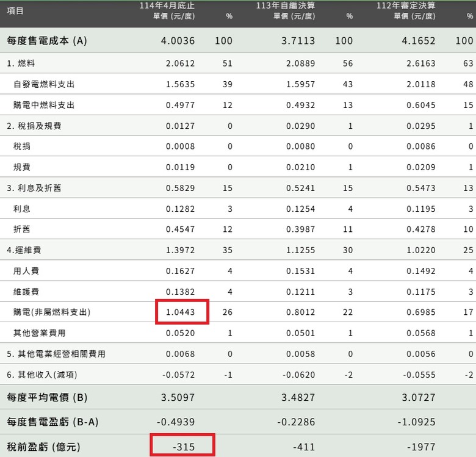Screen dimensions: 476x457
Task: Click the 其他營業費用 row label
Action: pyautogui.click(x=40, y=333)
